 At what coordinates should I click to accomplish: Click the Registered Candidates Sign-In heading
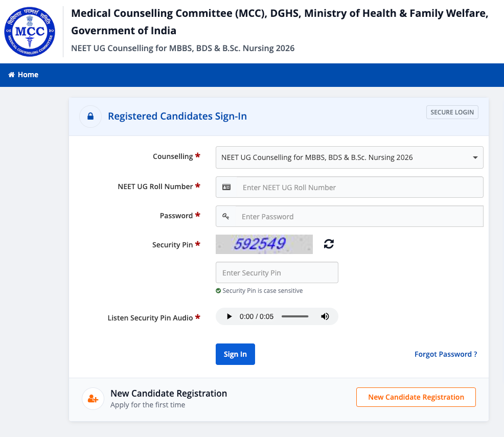tap(177, 117)
